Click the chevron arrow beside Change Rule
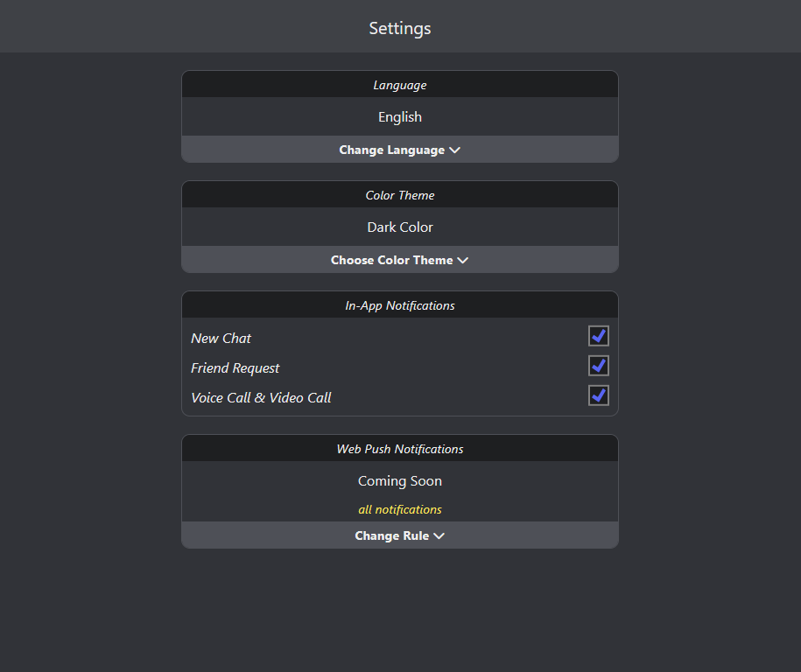The image size is (801, 672). tap(439, 536)
